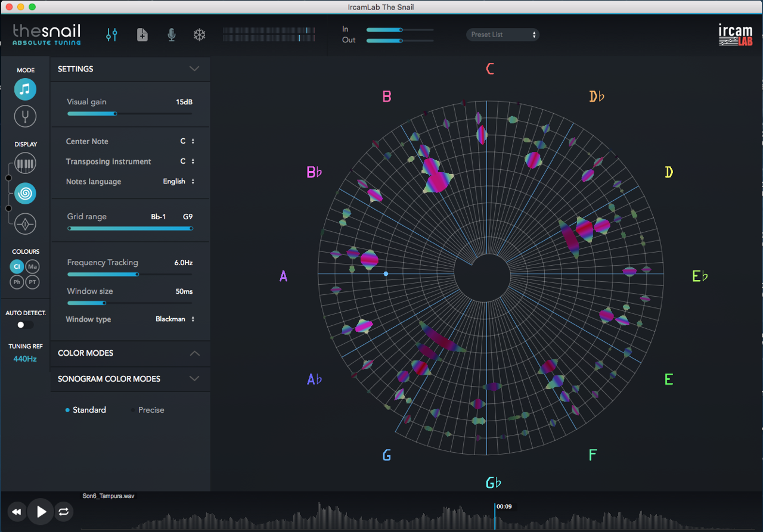This screenshot has height=532, width=763.
Task: Load an audio file via file icon
Action: (x=142, y=35)
